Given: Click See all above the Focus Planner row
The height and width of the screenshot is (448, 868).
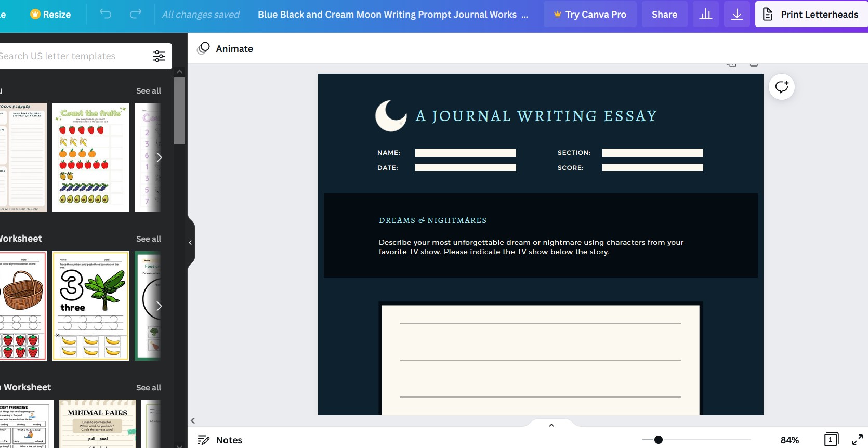Looking at the screenshot, I should pos(149,90).
